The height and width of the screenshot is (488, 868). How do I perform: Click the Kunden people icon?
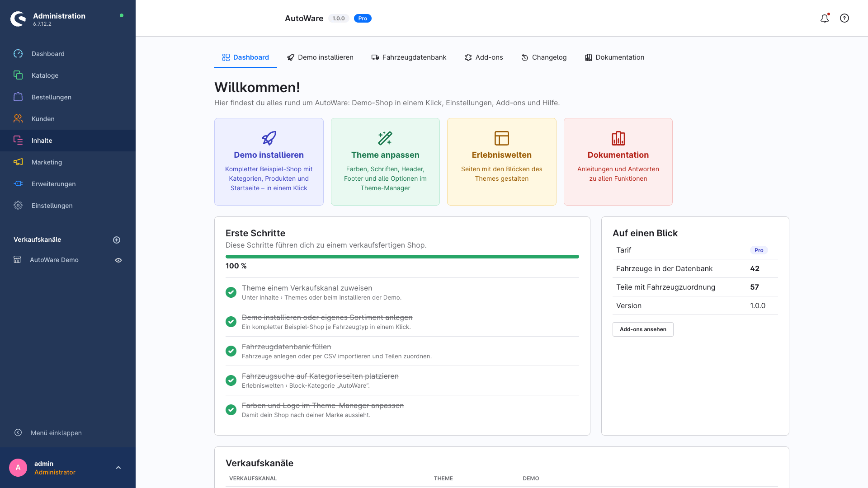pos(18,119)
